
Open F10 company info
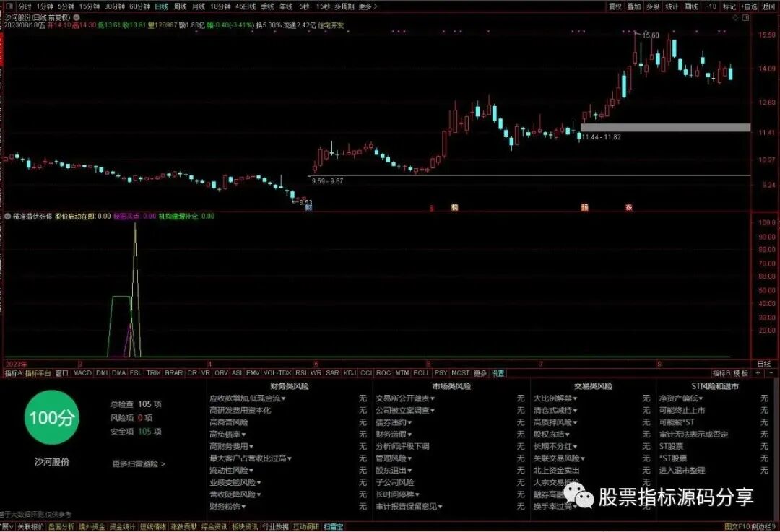pos(711,7)
